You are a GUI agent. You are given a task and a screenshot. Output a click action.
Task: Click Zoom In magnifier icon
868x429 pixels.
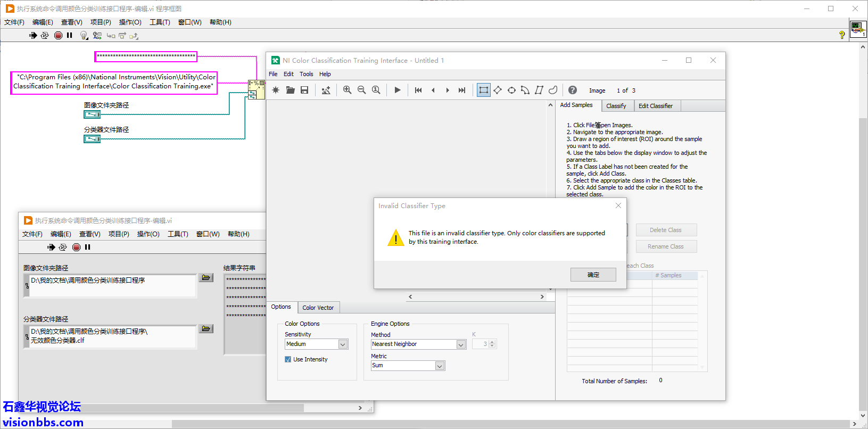tap(347, 90)
